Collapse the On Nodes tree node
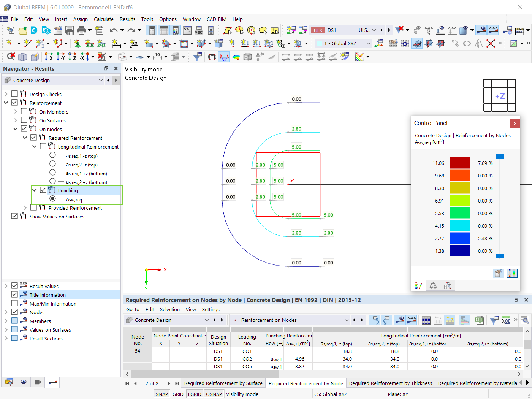 (x=16, y=129)
